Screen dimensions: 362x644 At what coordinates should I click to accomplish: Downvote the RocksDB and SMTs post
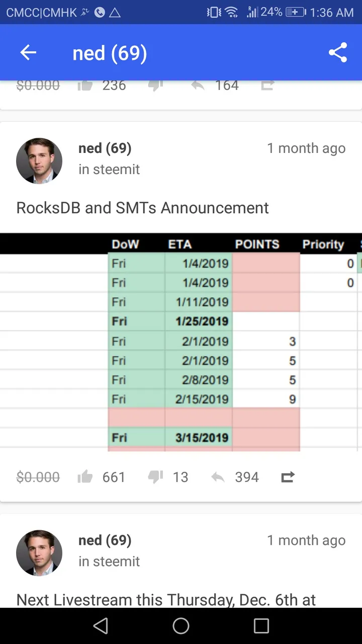coord(155,477)
